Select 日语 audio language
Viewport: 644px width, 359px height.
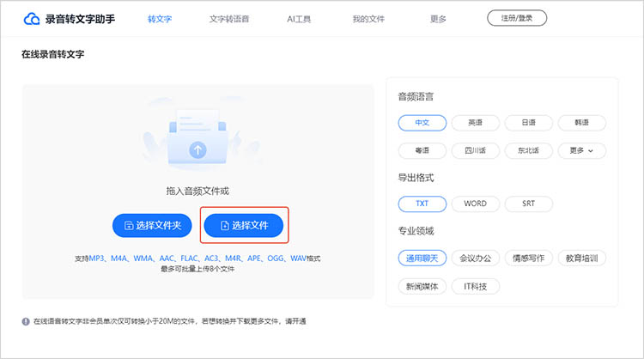[x=529, y=123]
